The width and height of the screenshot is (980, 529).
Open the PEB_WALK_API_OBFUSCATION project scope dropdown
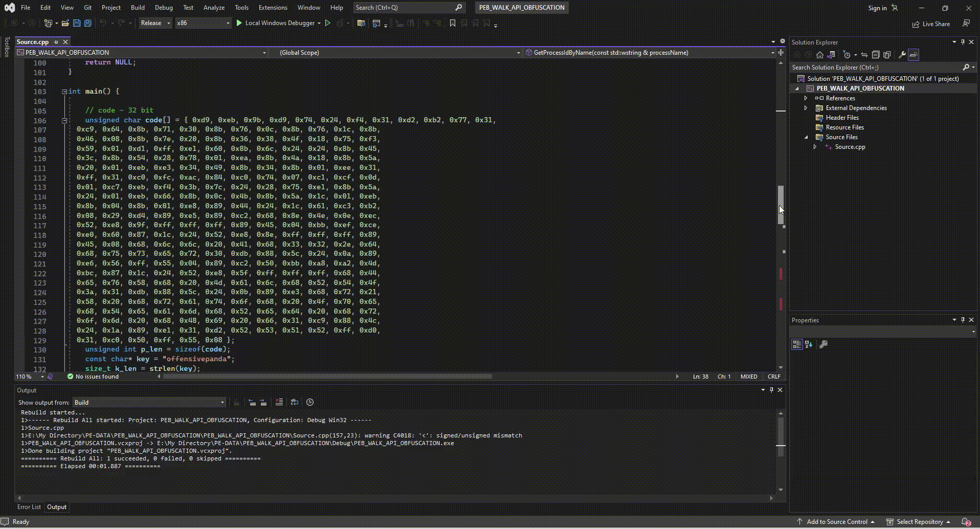pos(142,53)
